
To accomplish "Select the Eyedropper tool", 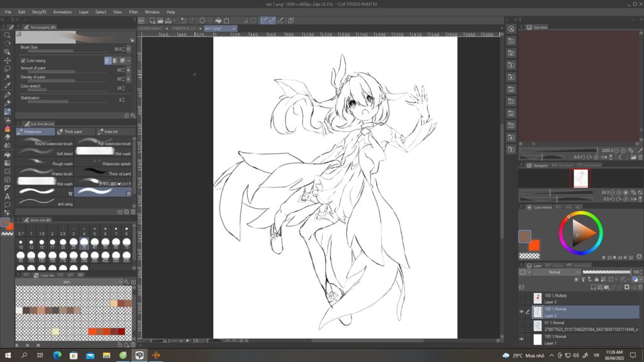I will [x=8, y=85].
